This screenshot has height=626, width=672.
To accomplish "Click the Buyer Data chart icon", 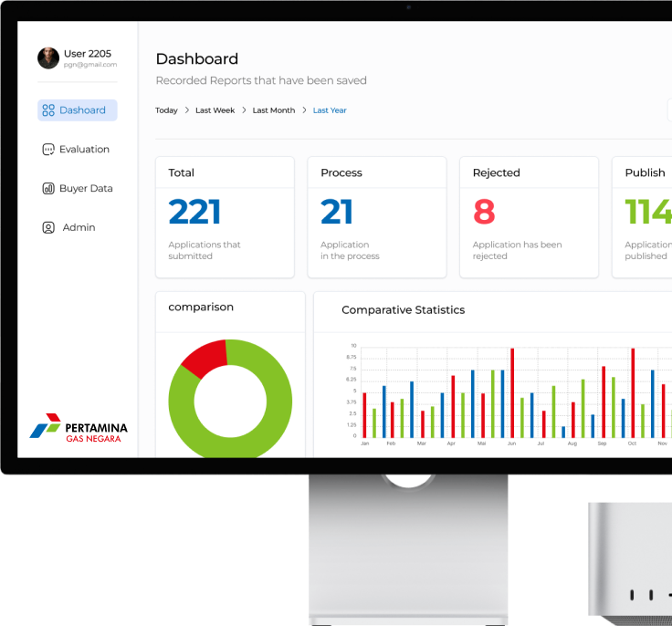I will pyautogui.click(x=48, y=189).
